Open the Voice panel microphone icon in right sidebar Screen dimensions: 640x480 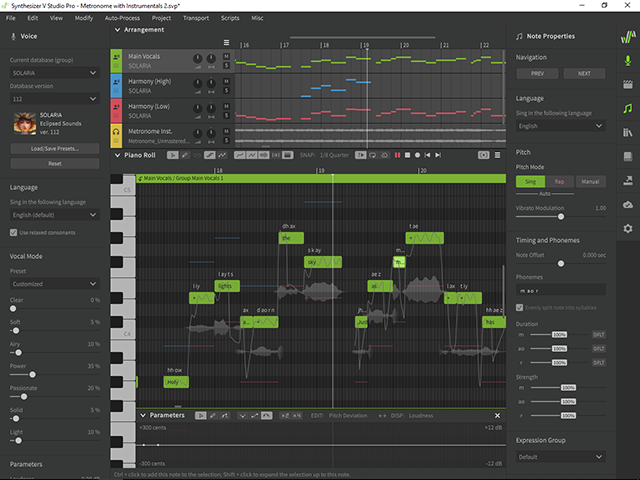pos(628,61)
